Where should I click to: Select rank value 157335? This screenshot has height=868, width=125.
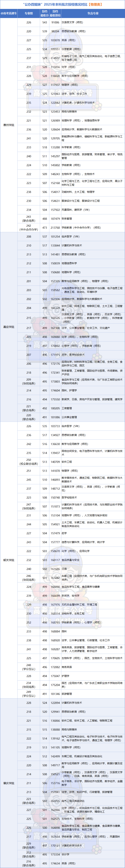pos(55,281)
